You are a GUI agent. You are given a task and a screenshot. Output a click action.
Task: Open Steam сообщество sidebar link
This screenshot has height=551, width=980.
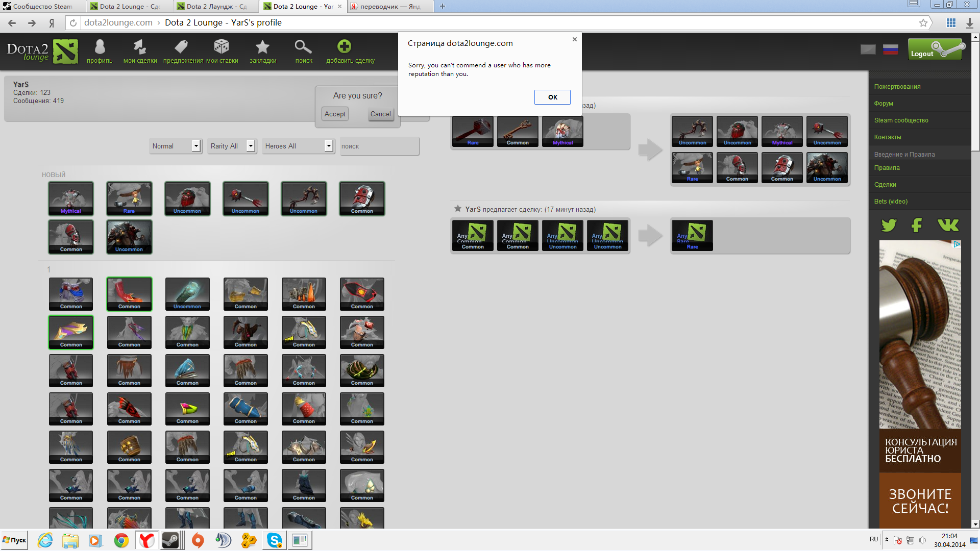click(x=901, y=120)
